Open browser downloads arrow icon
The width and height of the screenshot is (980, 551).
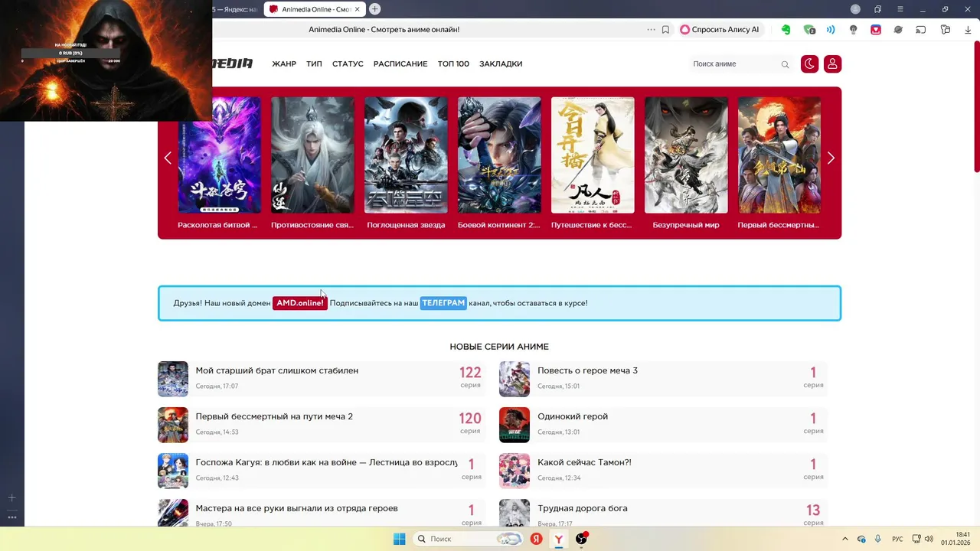pyautogui.click(x=968, y=30)
